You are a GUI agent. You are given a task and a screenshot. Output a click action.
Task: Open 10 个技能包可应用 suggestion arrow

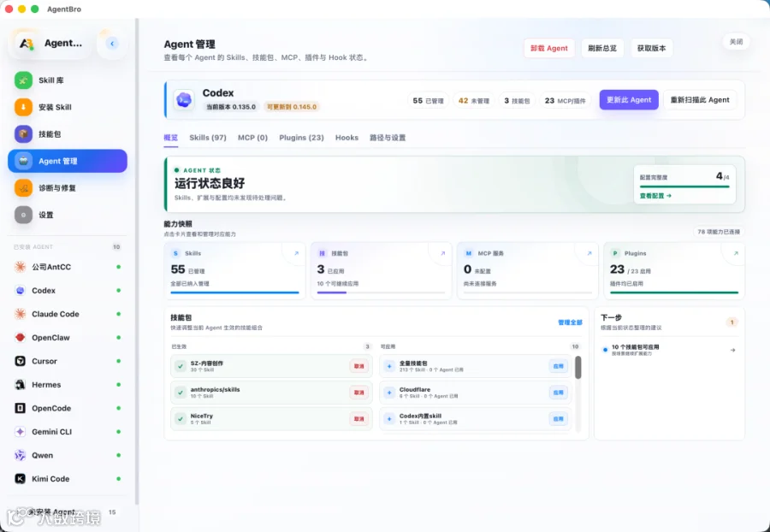click(x=732, y=350)
